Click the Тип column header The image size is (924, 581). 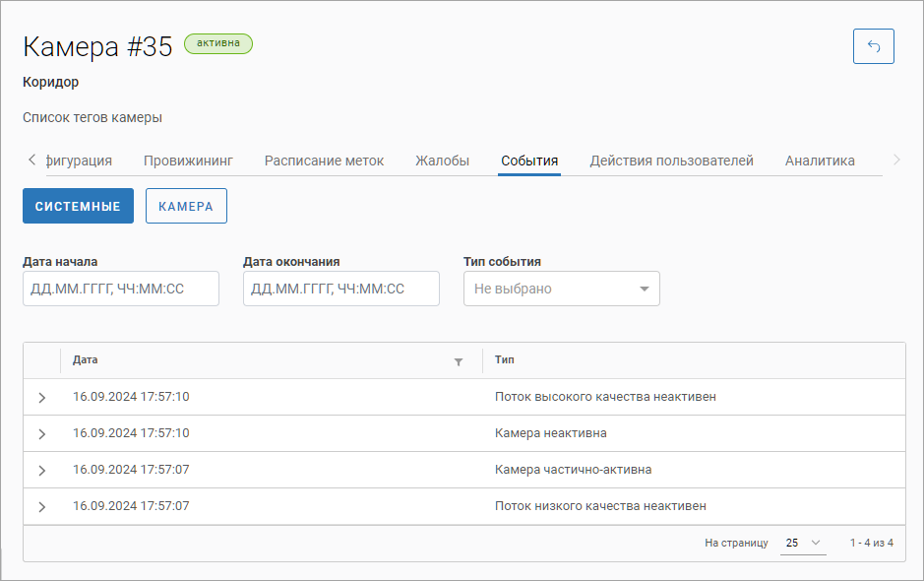coord(505,360)
